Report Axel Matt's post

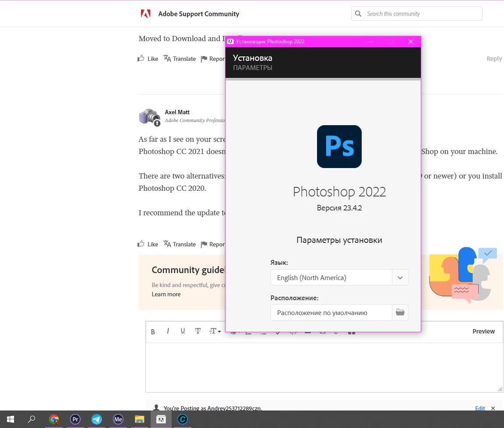(x=213, y=244)
